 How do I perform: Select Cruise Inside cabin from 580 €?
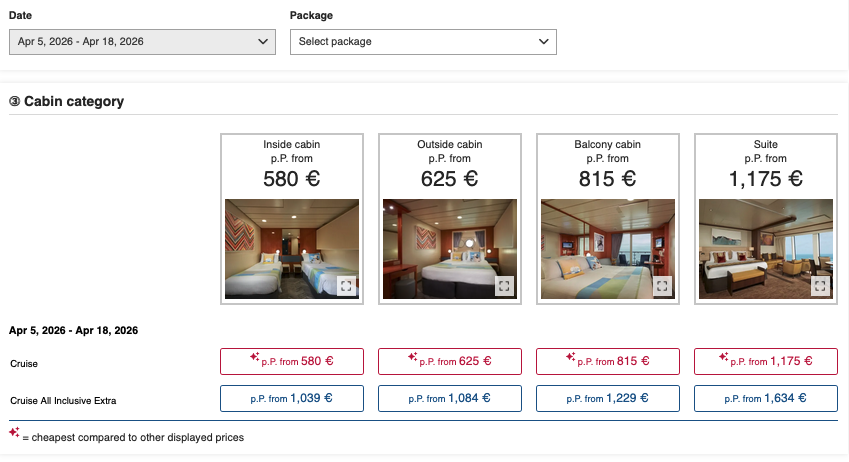point(292,361)
